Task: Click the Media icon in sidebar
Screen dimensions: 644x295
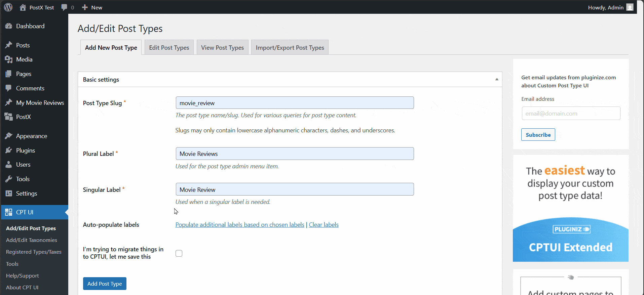Action: tap(9, 59)
